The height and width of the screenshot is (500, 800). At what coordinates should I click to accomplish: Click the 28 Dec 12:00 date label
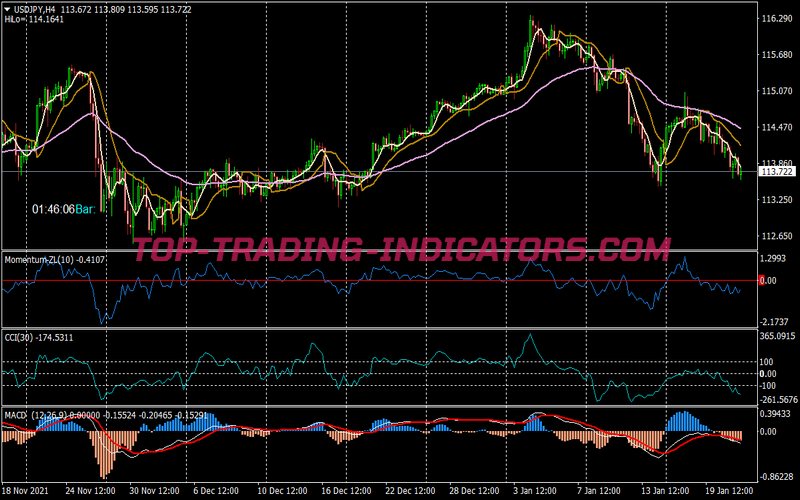point(474,491)
